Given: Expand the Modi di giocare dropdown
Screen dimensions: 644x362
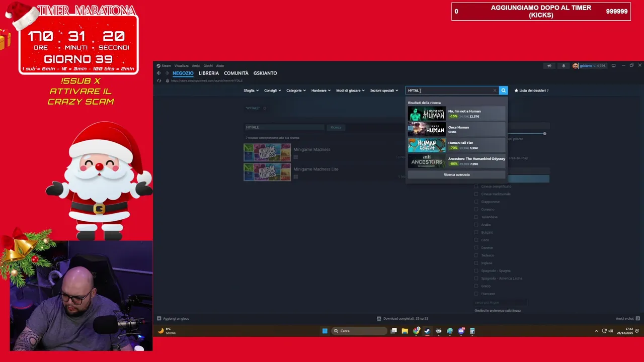Looking at the screenshot, I should pyautogui.click(x=350, y=90).
